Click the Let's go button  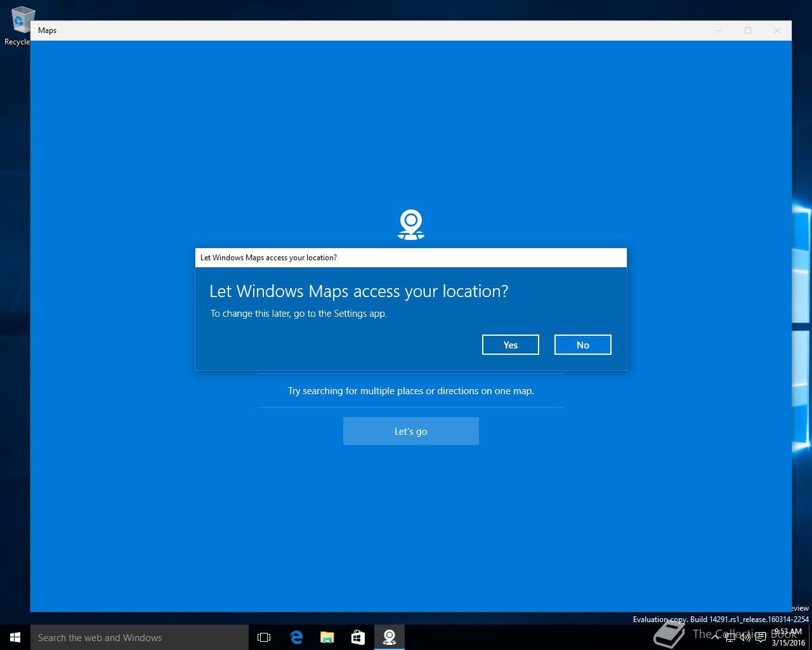(411, 431)
